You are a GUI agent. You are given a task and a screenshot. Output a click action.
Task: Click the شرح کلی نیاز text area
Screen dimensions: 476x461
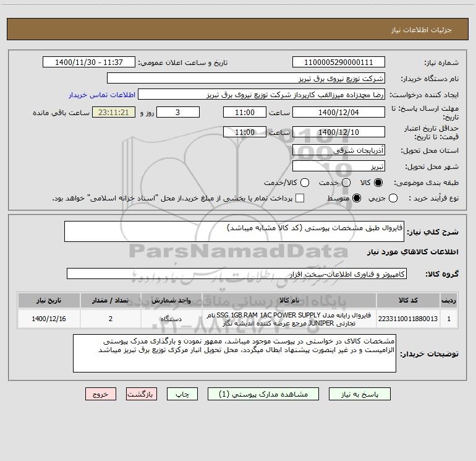(x=234, y=231)
